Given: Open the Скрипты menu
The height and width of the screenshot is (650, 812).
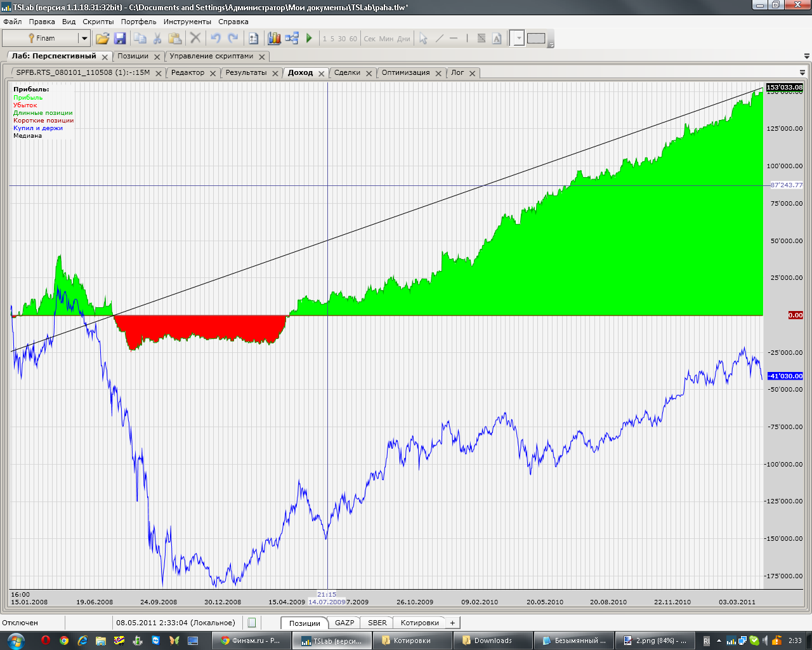Looking at the screenshot, I should point(98,22).
